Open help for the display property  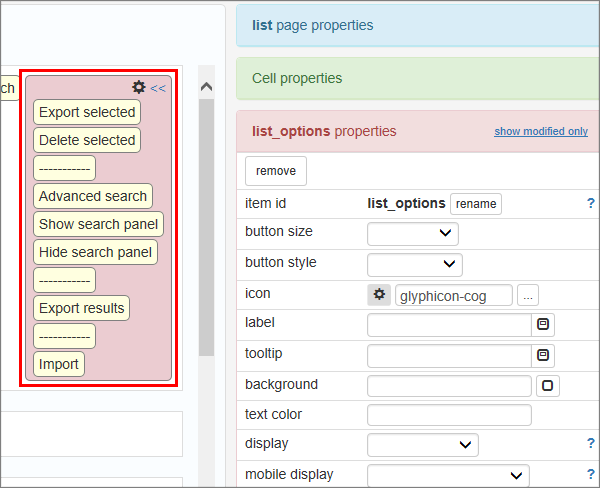coord(590,444)
